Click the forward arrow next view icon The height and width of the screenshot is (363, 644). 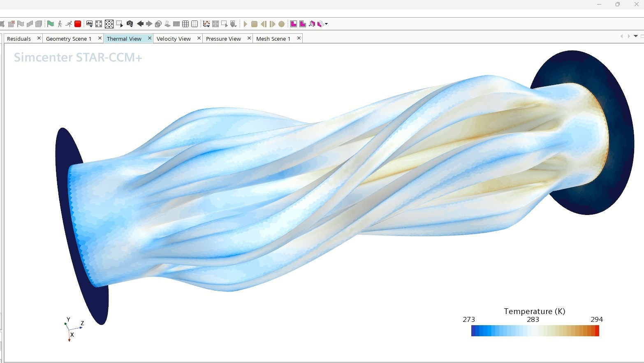pos(149,24)
